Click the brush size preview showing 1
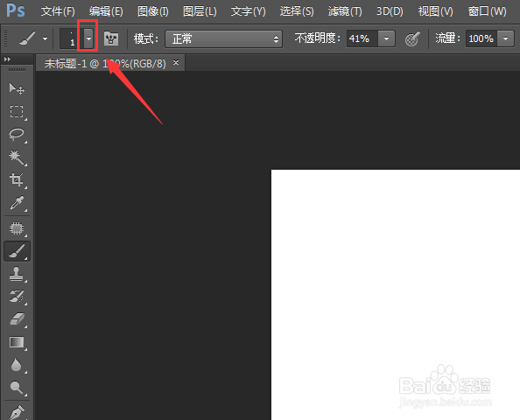The height and width of the screenshot is (420, 520). [71, 38]
